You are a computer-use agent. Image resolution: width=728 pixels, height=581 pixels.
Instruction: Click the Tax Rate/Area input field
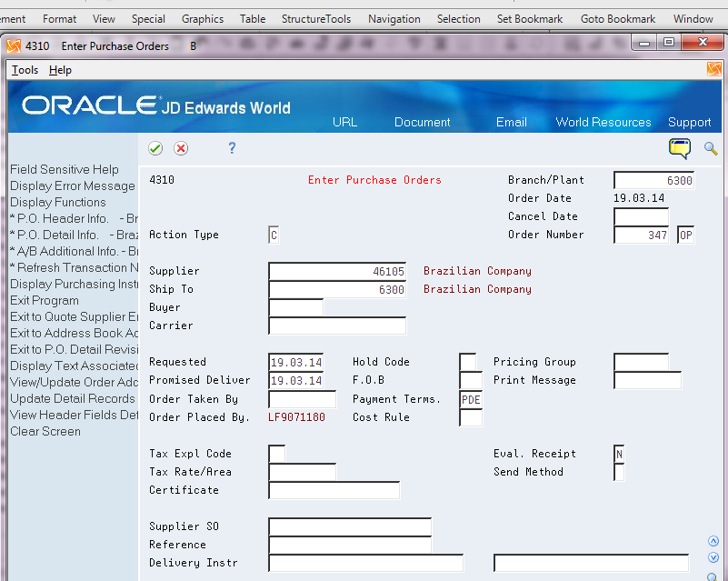[x=303, y=472]
